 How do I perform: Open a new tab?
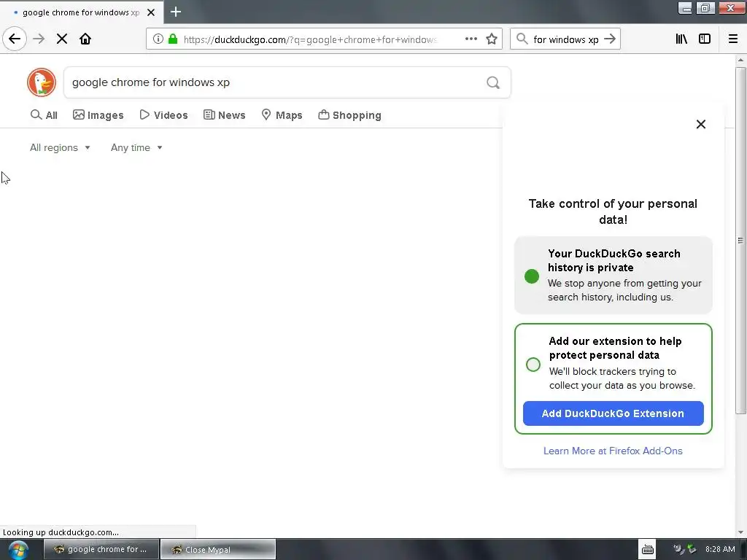pyautogui.click(x=176, y=12)
